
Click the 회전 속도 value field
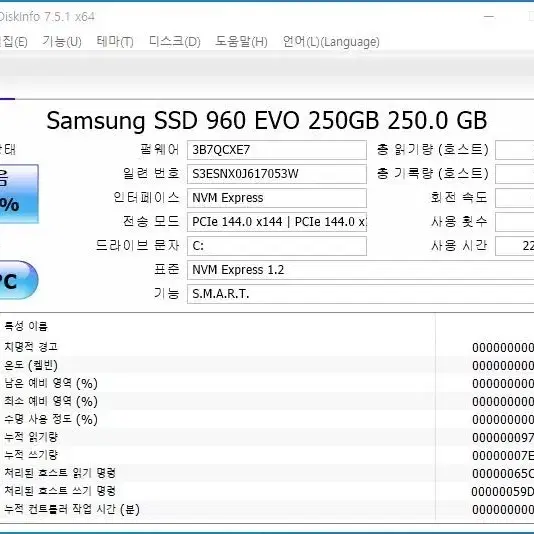click(x=515, y=198)
